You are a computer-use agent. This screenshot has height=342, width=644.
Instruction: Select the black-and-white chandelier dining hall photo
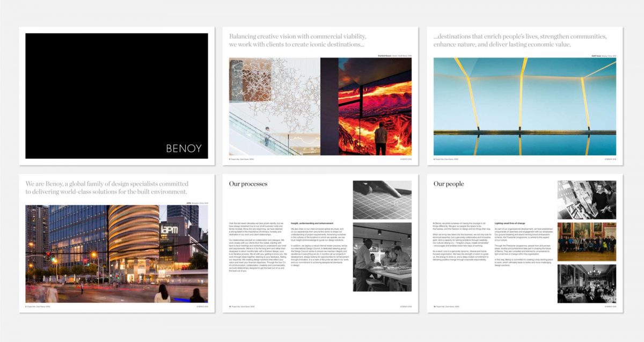pyautogui.click(x=587, y=283)
